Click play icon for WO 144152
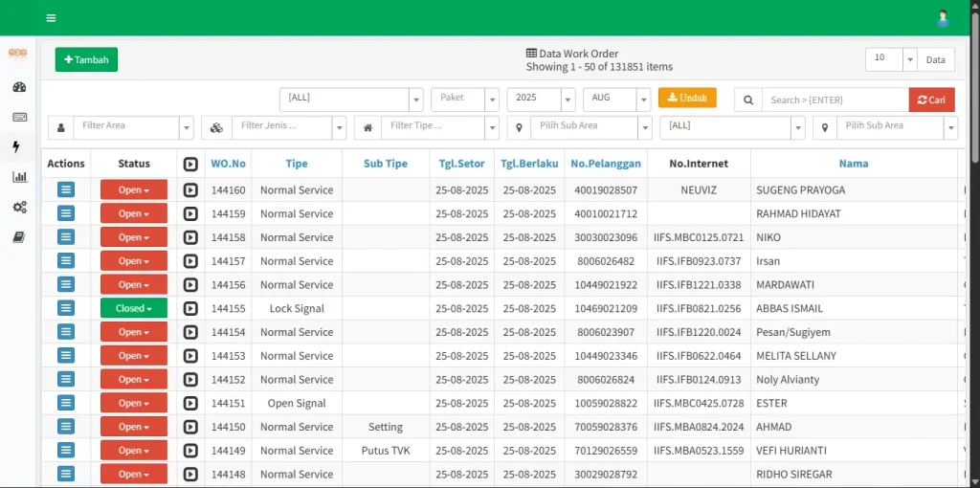The width and height of the screenshot is (980, 488). pyautogui.click(x=190, y=379)
